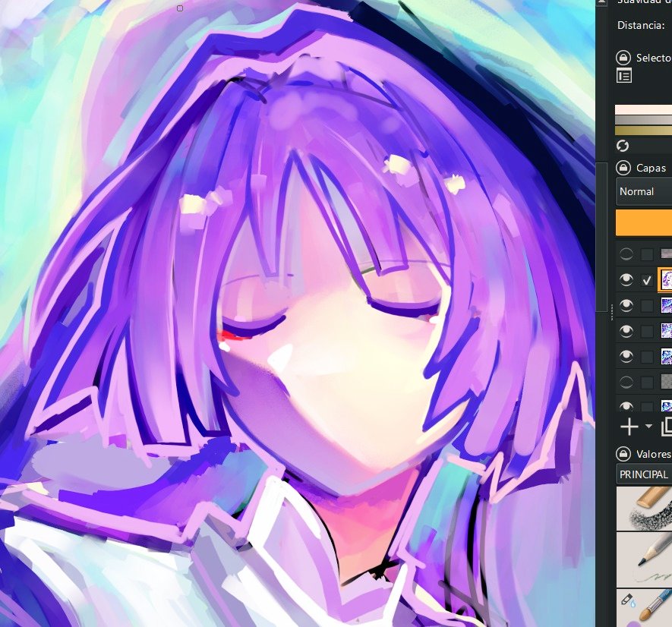The height and width of the screenshot is (627, 672).
Task: Check the checkbox on the top hidden layer
Action: 647,254
